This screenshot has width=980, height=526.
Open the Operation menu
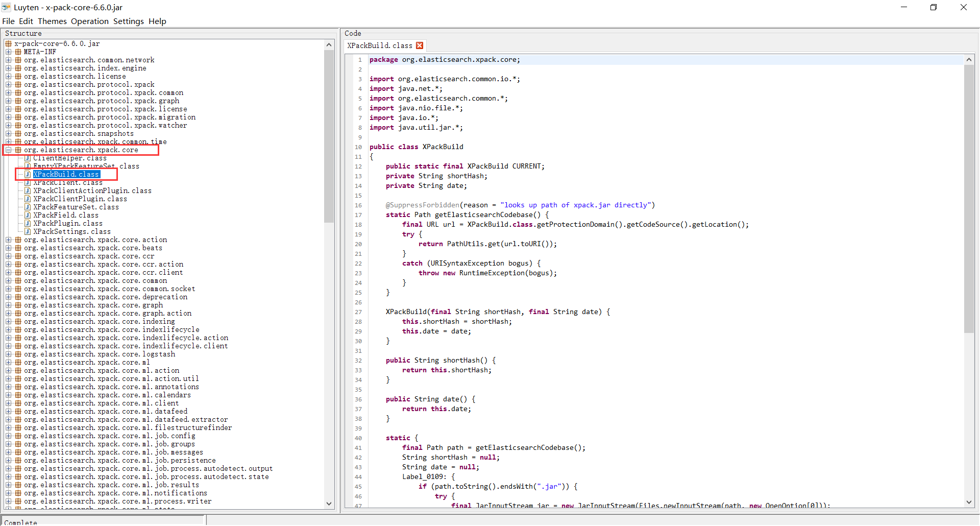tap(90, 21)
